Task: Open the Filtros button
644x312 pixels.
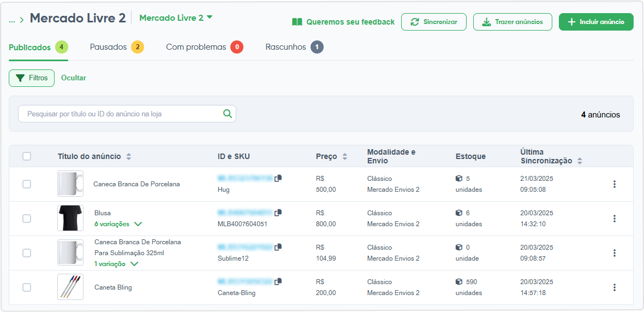Action: pos(32,78)
